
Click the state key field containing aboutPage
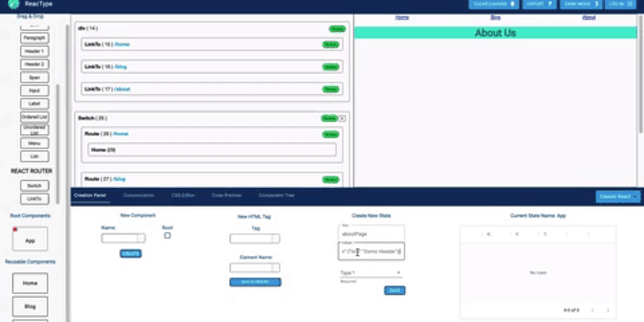pos(371,234)
